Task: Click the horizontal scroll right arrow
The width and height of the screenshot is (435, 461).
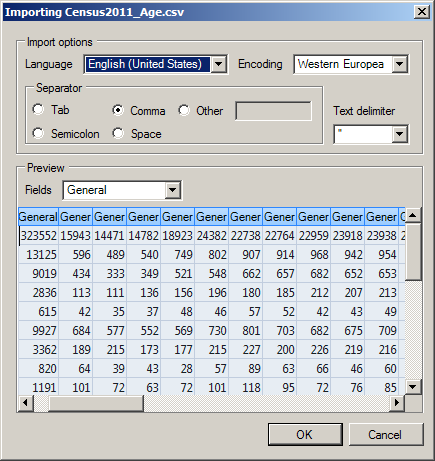Action: tap(397, 403)
